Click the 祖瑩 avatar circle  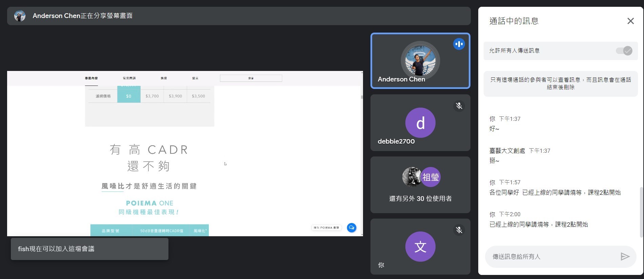430,177
